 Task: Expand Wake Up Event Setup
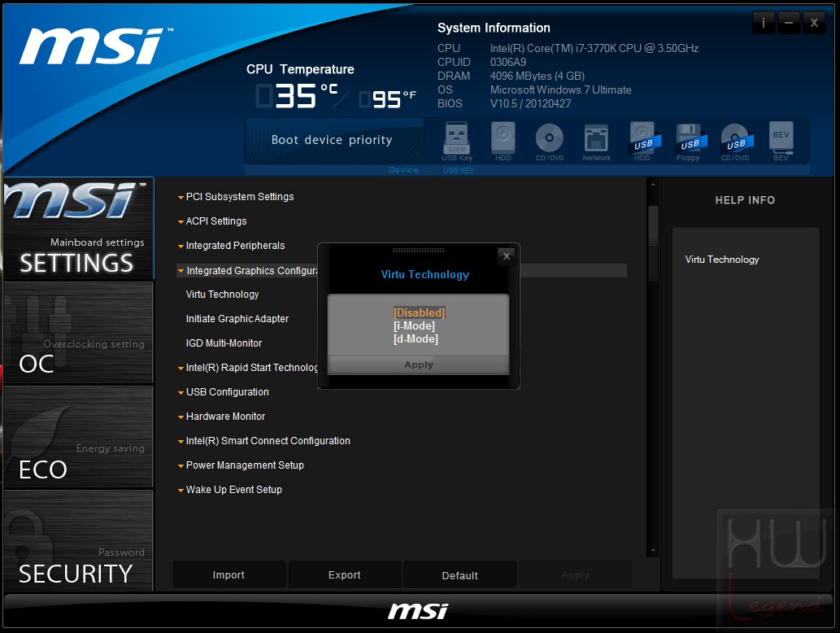pos(230,489)
